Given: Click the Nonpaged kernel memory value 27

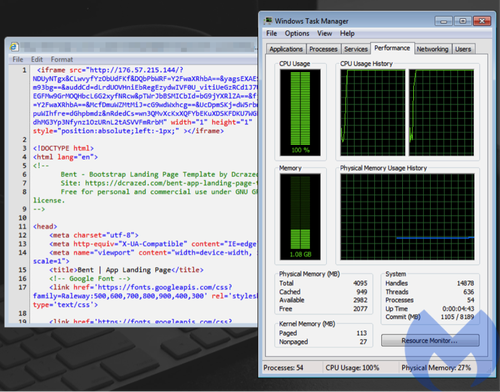Looking at the screenshot, I should (x=363, y=342).
